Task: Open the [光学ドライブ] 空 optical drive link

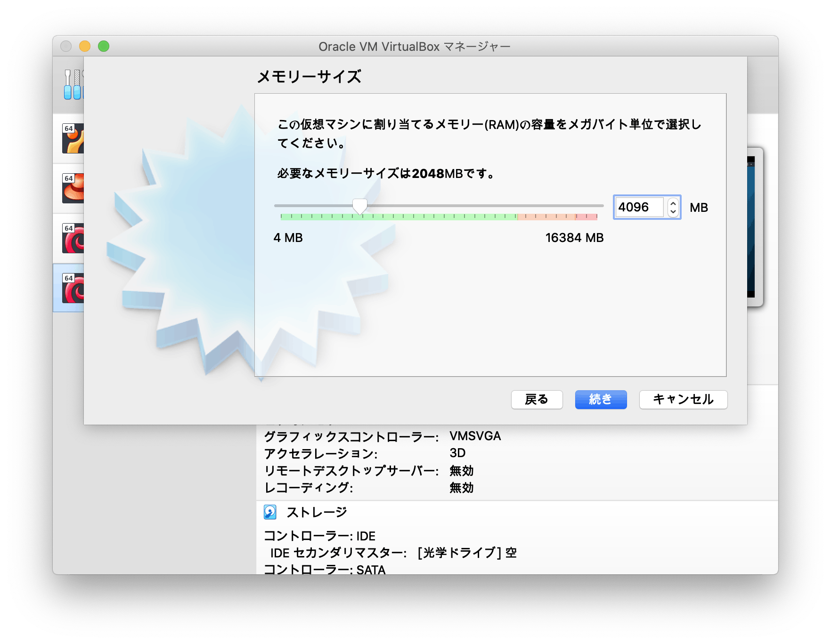Action: pyautogui.click(x=465, y=553)
